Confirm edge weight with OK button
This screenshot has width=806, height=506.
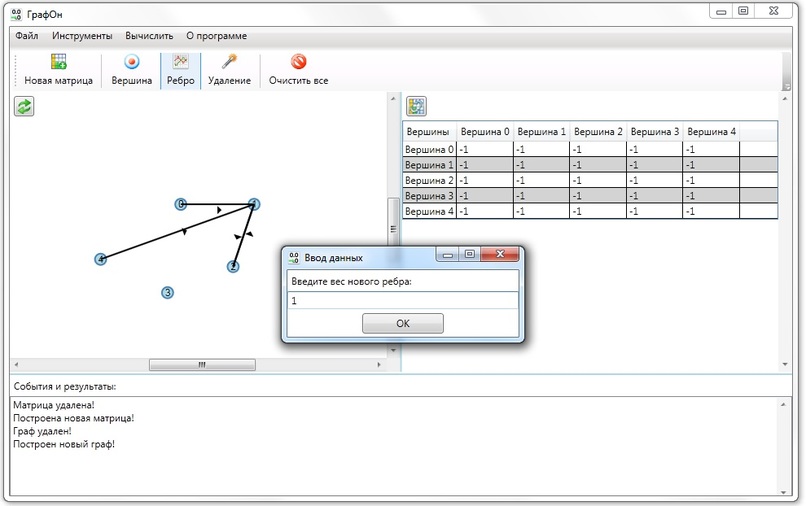402,323
